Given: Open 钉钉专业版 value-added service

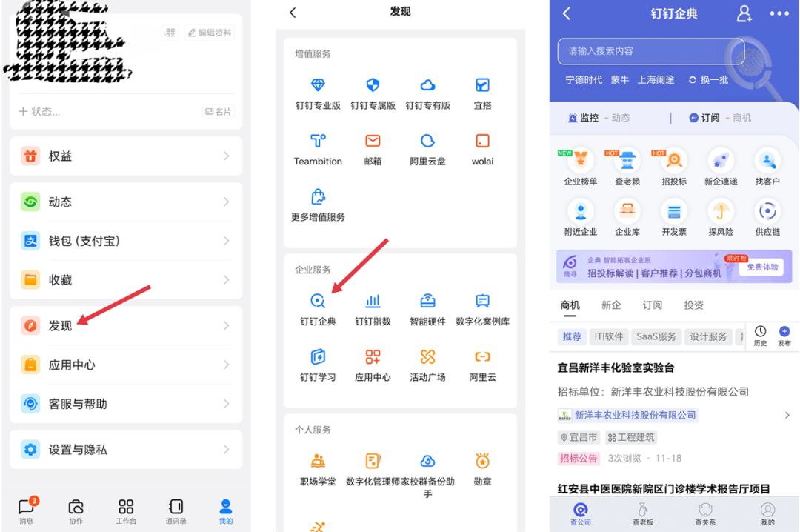Looking at the screenshot, I should pyautogui.click(x=318, y=94).
